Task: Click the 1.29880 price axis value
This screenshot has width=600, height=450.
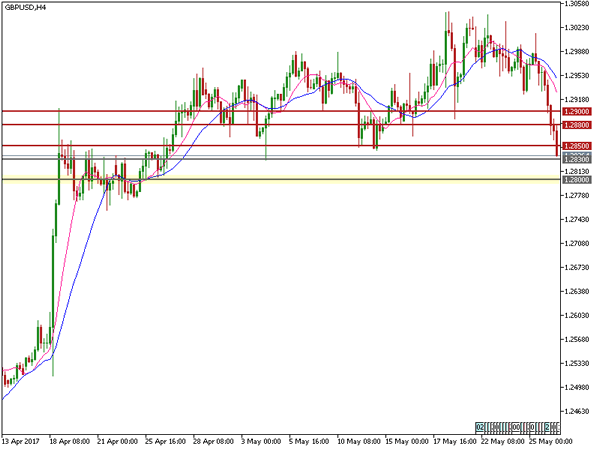Action: click(x=577, y=52)
